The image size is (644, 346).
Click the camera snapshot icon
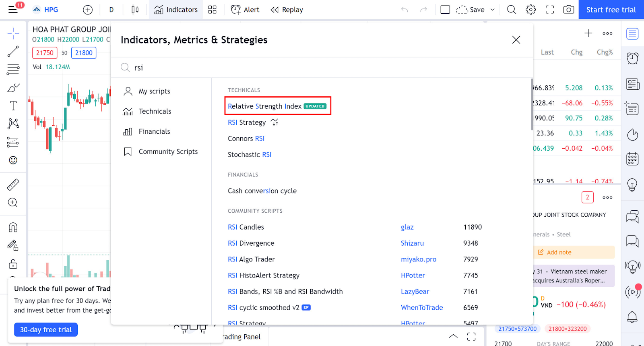(x=568, y=10)
